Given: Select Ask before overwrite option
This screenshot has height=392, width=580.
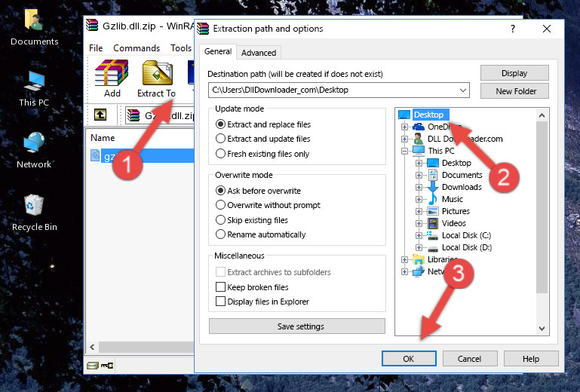Looking at the screenshot, I should click(258, 191).
